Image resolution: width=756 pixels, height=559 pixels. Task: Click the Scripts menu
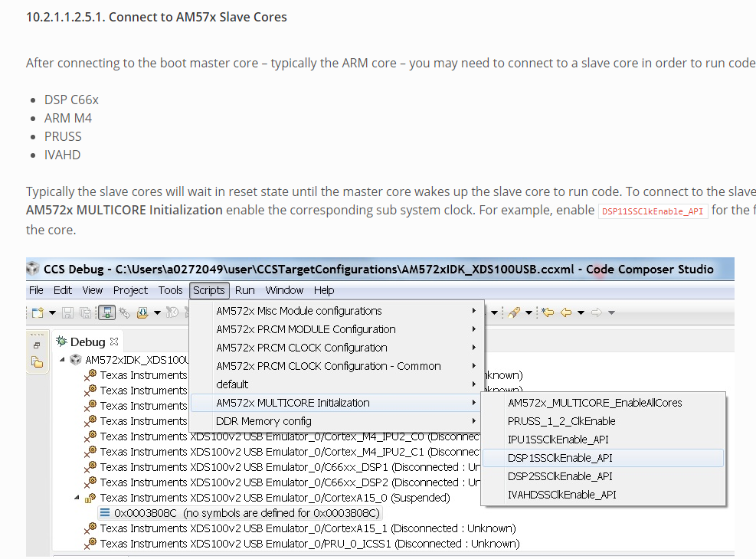coord(209,290)
